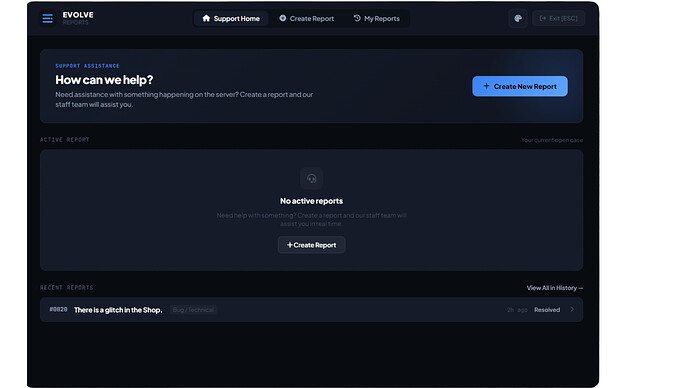Open the hamburger menu icon
The height and width of the screenshot is (388, 690).
[x=48, y=18]
